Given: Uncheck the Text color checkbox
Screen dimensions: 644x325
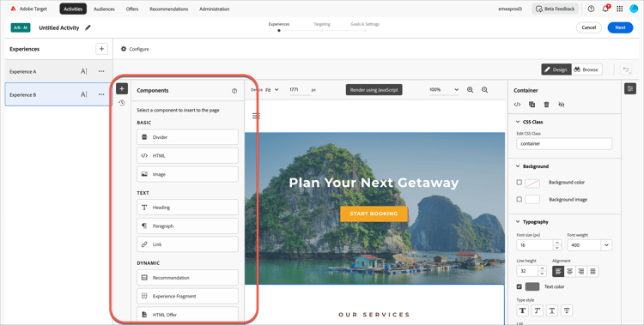Looking at the screenshot, I should click(x=519, y=286).
